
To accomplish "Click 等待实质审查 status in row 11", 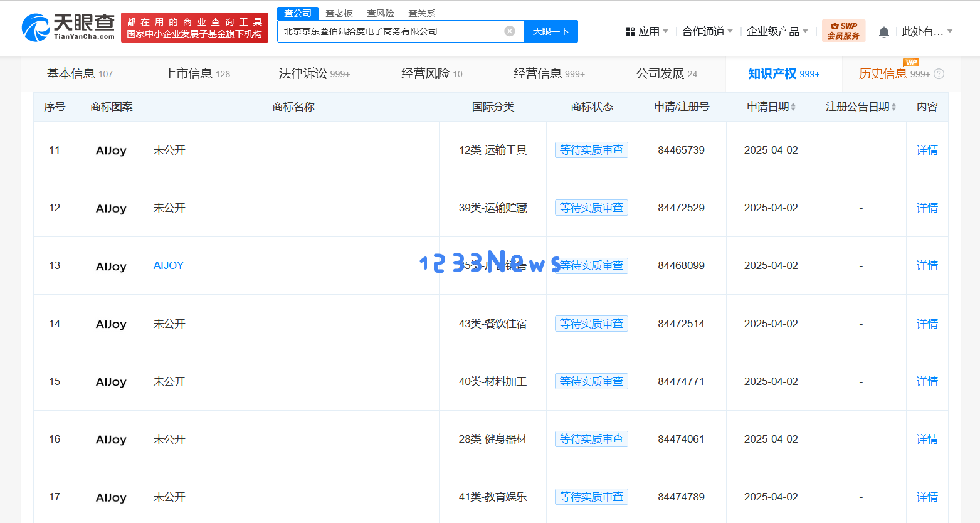I will click(x=591, y=151).
